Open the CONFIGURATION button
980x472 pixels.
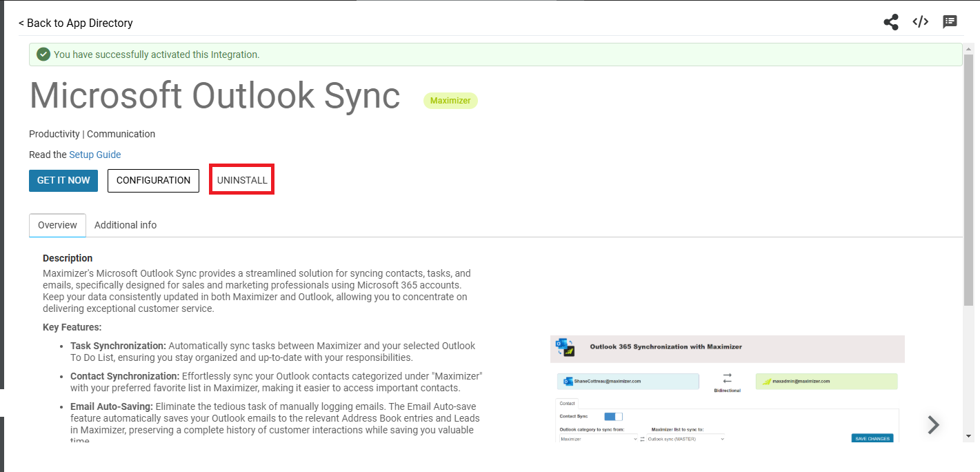click(153, 180)
